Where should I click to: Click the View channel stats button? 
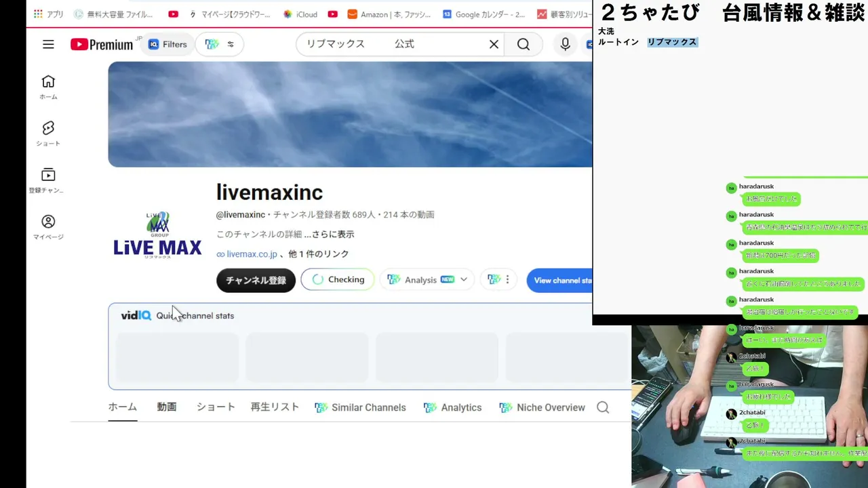pyautogui.click(x=559, y=281)
